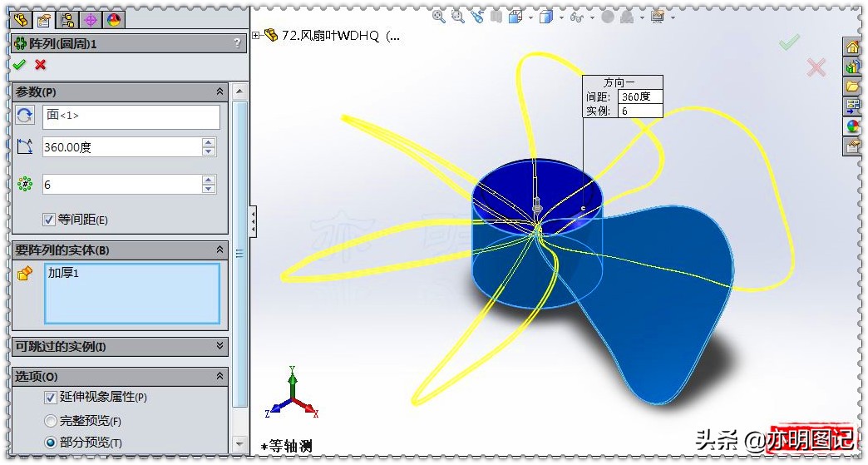
Task: Click the callout 实例 value 6
Action: click(x=639, y=111)
